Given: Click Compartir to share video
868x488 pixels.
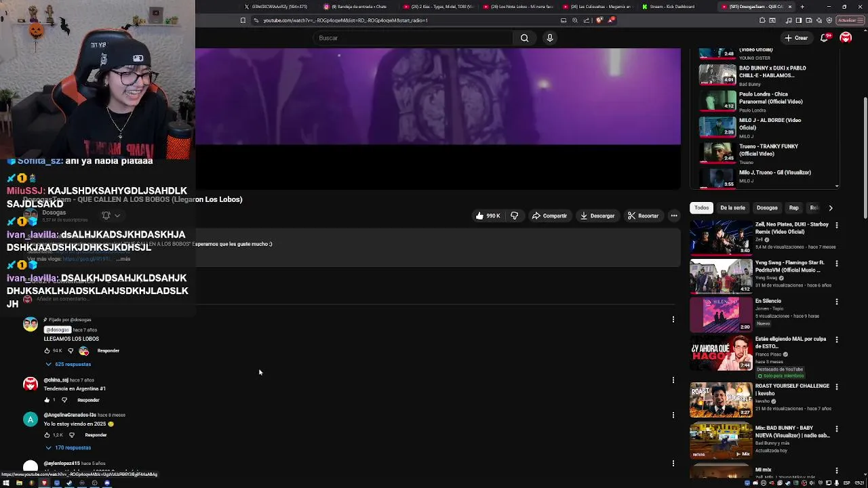Looking at the screenshot, I should coord(549,216).
